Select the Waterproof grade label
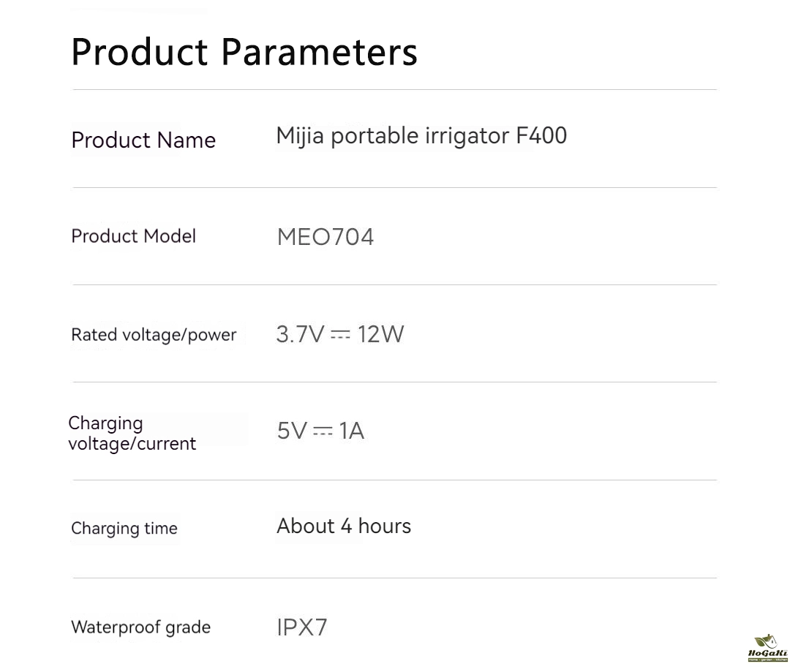The image size is (790, 672). coord(141,627)
